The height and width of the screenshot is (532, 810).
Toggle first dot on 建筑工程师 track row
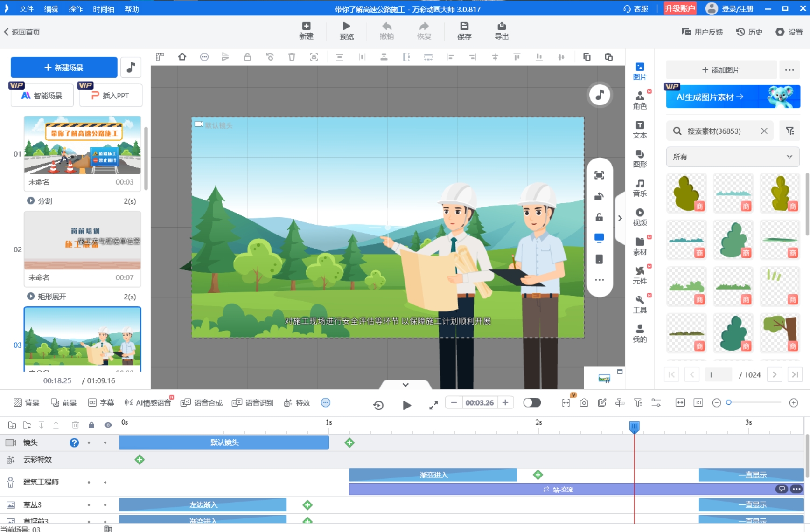point(89,482)
